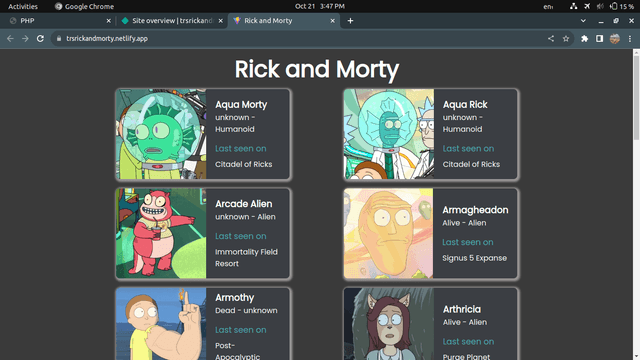
Task: Toggle the Chrome side panel icon
Action: click(599, 38)
